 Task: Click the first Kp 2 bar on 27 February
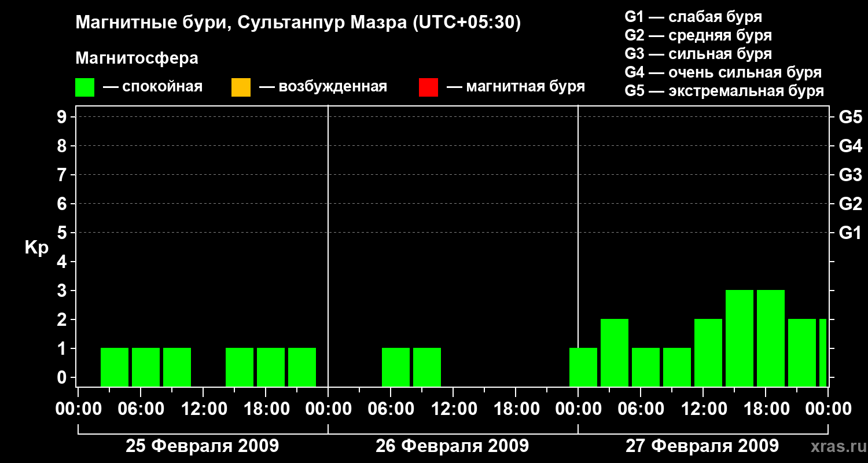(x=615, y=353)
